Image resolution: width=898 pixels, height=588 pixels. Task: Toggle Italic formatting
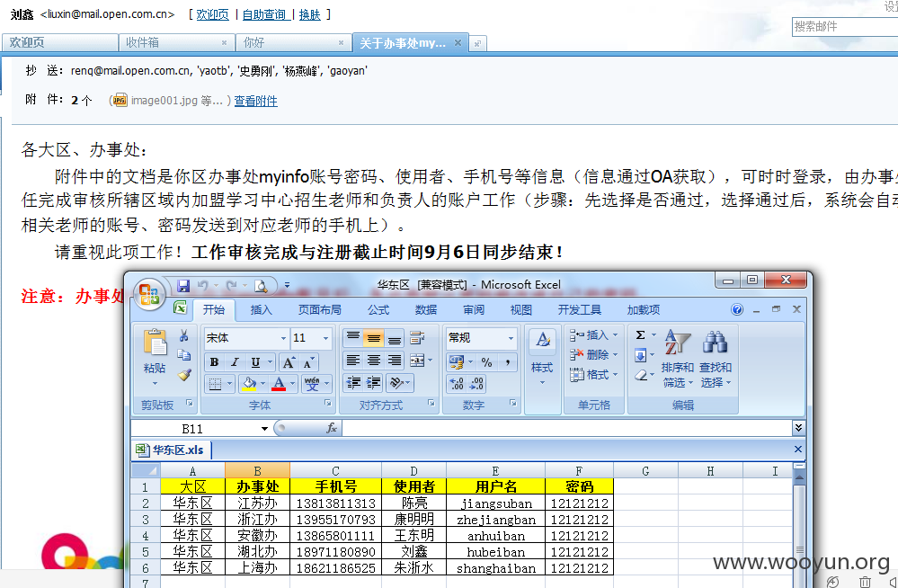(x=235, y=362)
